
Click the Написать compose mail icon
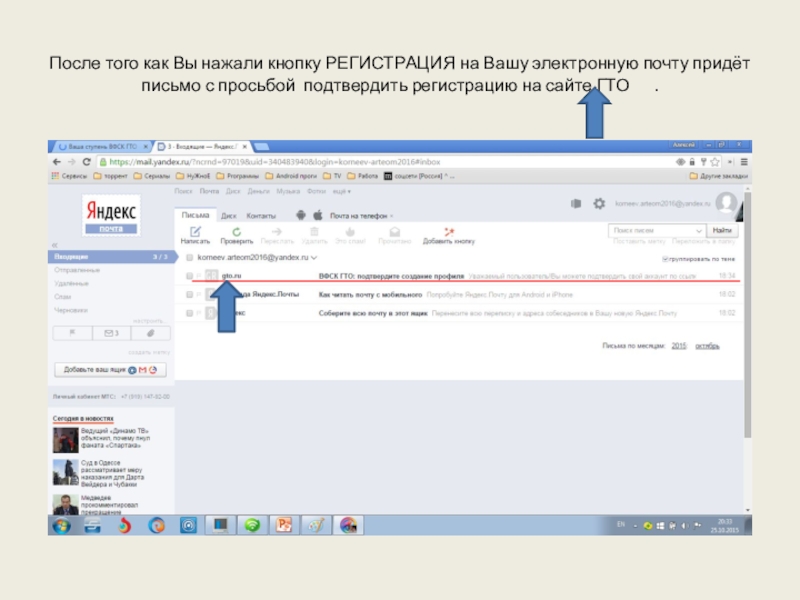click(x=195, y=232)
